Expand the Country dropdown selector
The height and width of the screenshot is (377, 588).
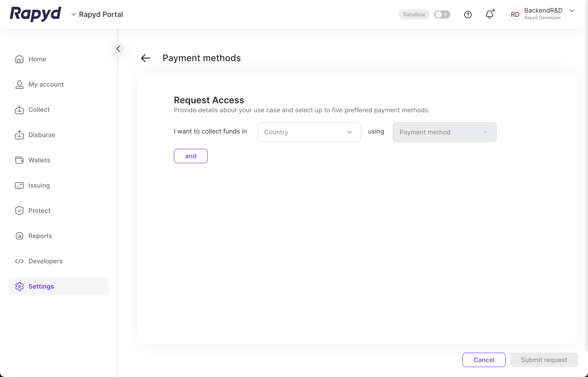click(x=309, y=132)
